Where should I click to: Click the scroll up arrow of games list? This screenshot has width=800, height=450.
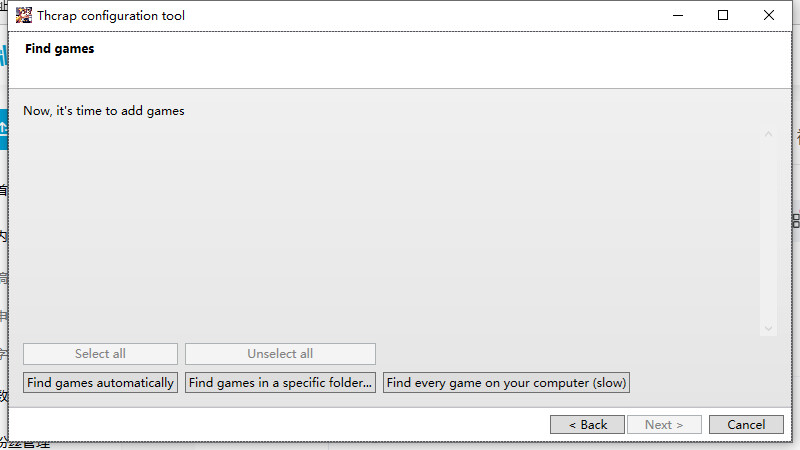(x=768, y=134)
